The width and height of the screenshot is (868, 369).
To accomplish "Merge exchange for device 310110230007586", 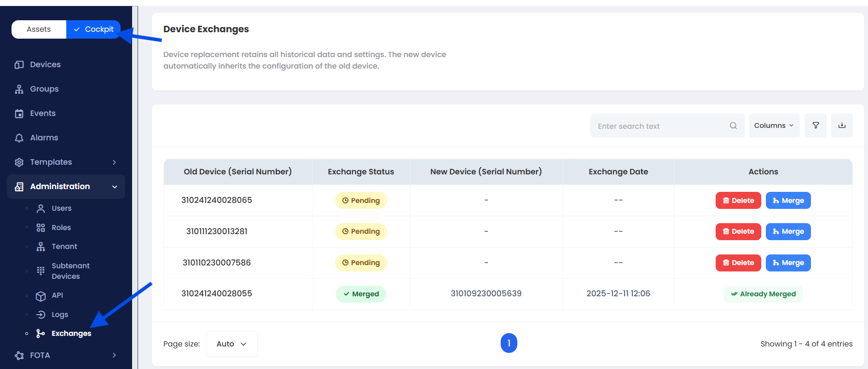I will point(788,263).
